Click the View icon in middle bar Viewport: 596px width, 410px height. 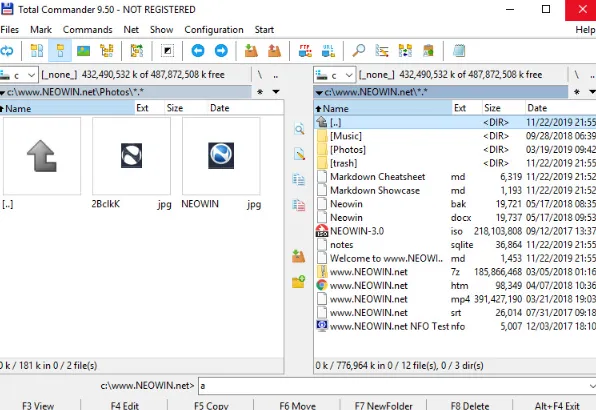[x=299, y=129]
